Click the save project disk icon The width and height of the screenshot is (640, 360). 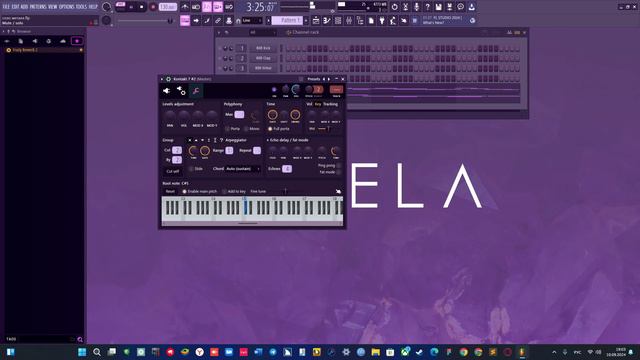pos(438,7)
